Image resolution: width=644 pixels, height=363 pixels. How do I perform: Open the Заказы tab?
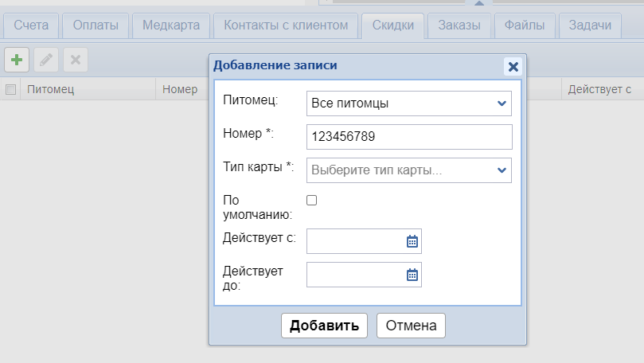[x=459, y=25]
